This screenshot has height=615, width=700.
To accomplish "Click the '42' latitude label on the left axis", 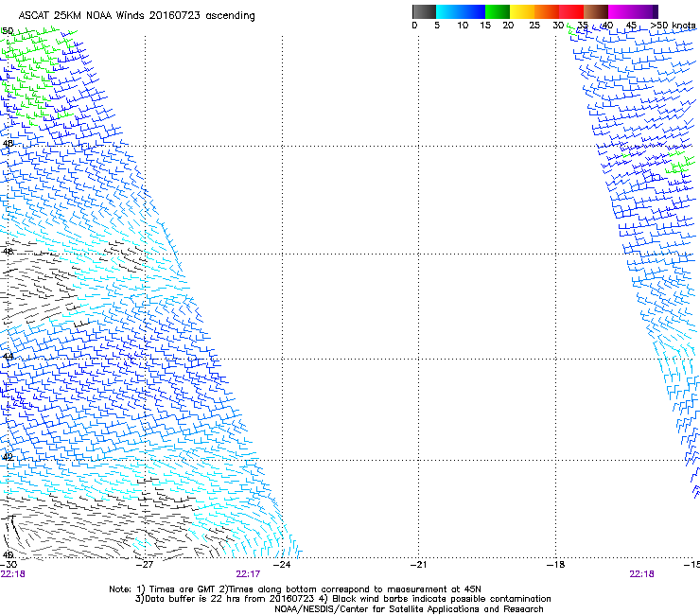I will coord(8,457).
